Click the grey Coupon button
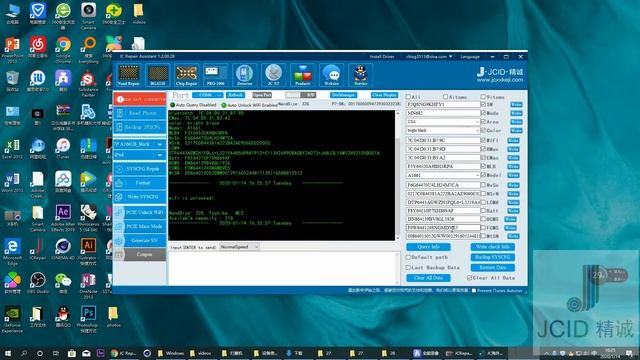Image resolution: width=640 pixels, height=360 pixels. pos(140,254)
